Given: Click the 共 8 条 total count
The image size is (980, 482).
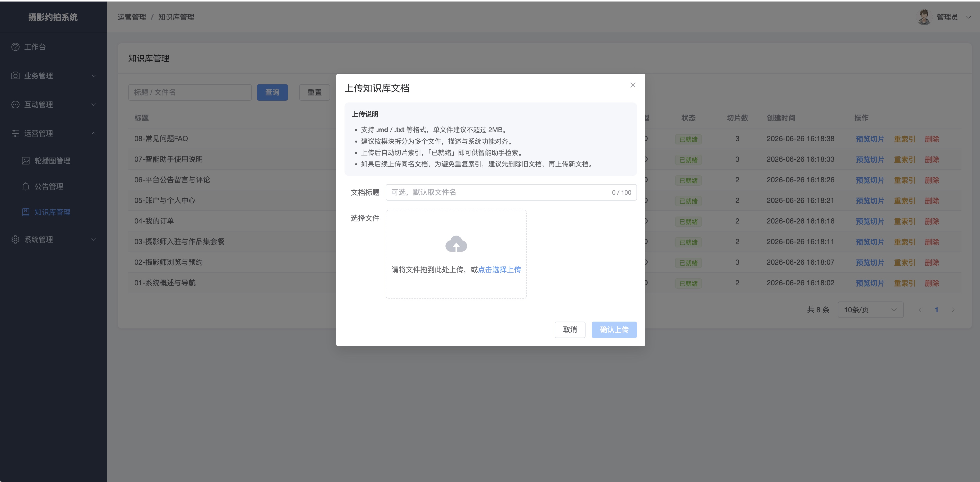Looking at the screenshot, I should (x=818, y=310).
